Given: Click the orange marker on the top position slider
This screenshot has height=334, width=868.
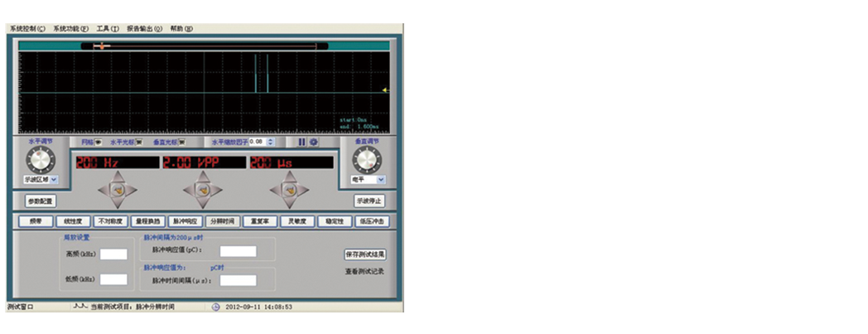Looking at the screenshot, I should (x=102, y=46).
